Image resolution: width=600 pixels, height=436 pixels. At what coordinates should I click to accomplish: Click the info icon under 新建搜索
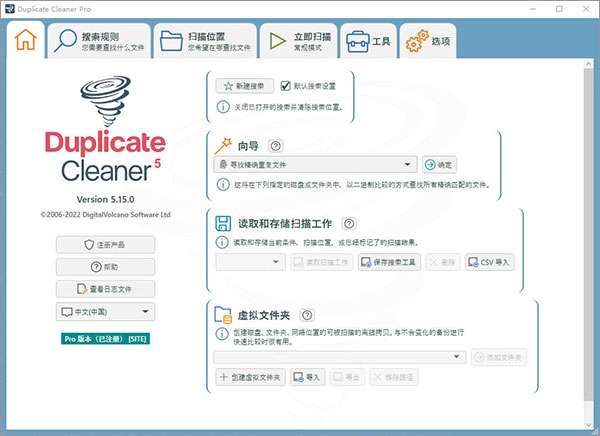[x=223, y=107]
